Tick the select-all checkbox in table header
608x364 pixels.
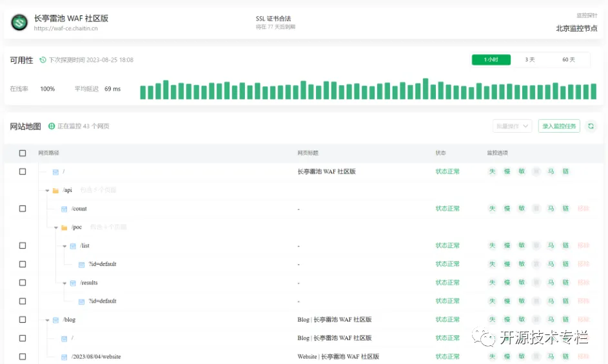(23, 153)
